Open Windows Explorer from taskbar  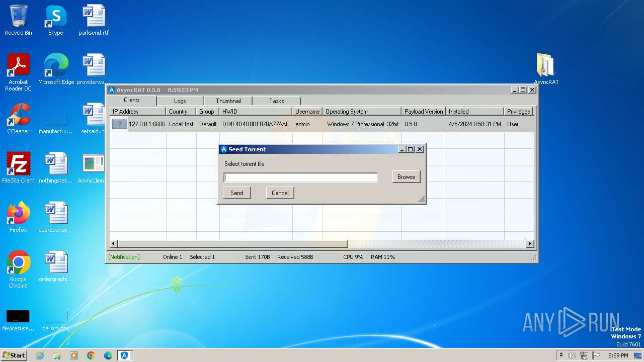point(57,355)
